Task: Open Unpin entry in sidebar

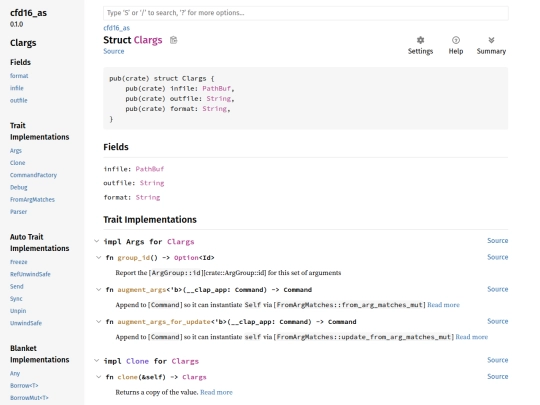Action: 18,311
